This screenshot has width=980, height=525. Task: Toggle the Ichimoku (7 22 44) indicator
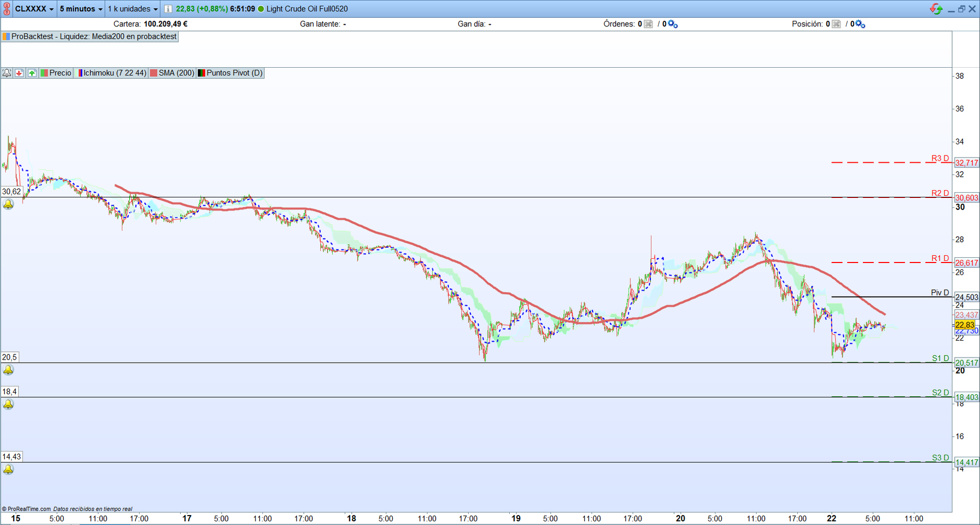click(x=111, y=73)
